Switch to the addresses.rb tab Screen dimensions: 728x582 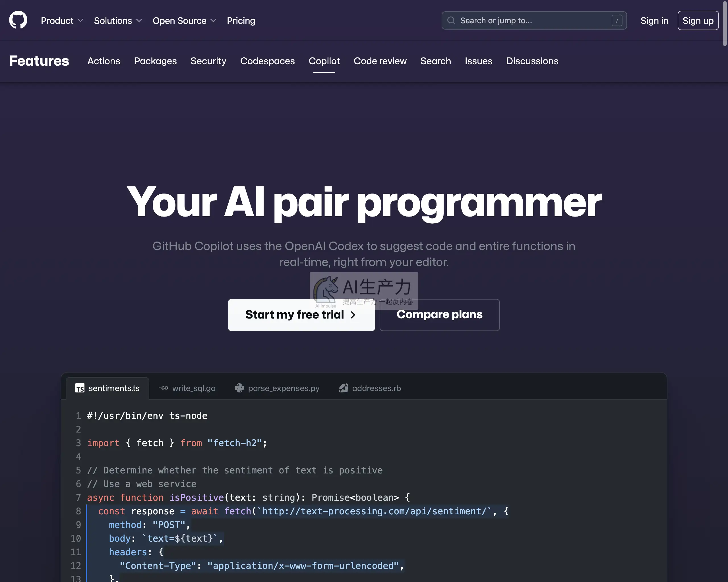click(x=370, y=388)
